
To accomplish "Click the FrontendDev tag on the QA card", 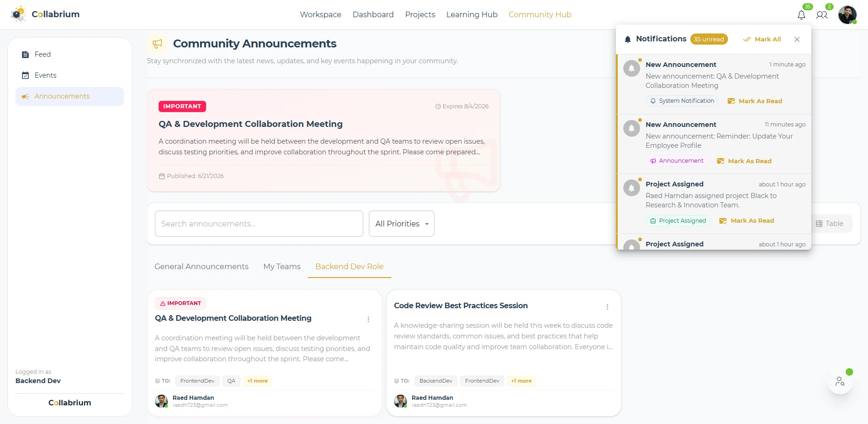I will [x=197, y=381].
